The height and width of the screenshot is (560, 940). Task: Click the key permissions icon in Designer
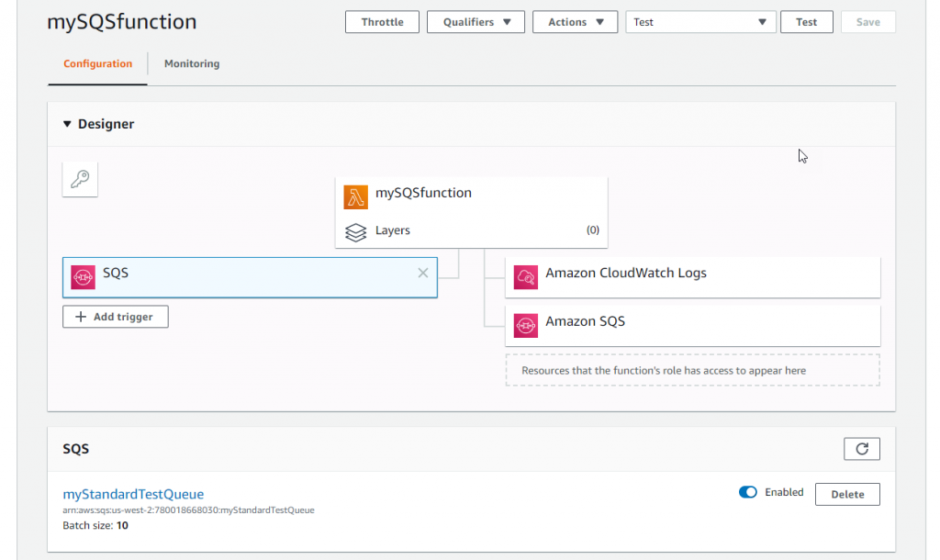tap(80, 179)
